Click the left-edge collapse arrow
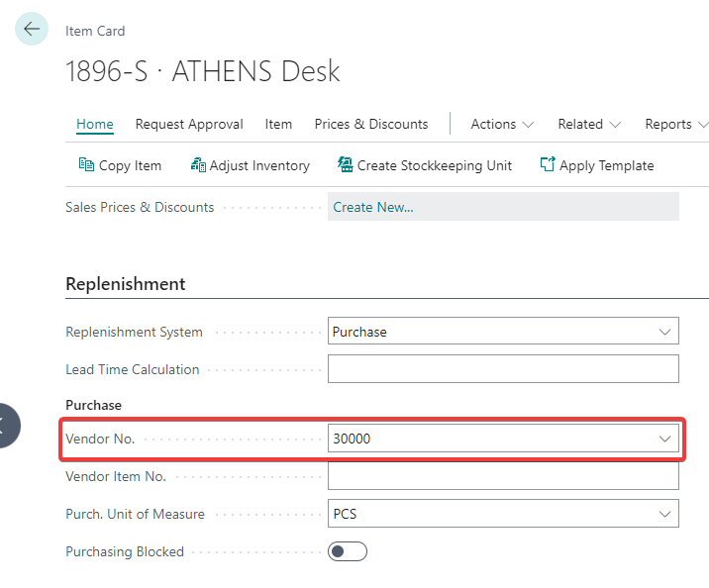Viewport: 709px width, 588px height. coord(5,426)
